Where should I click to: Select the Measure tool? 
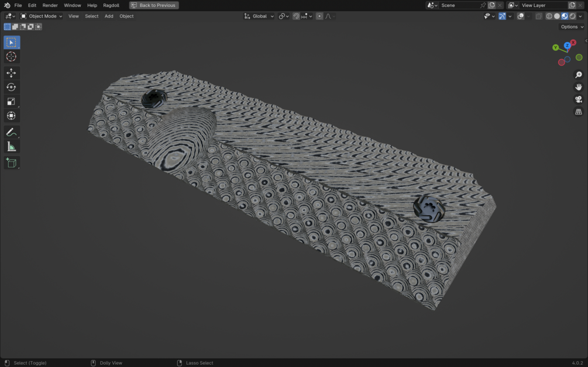point(11,147)
